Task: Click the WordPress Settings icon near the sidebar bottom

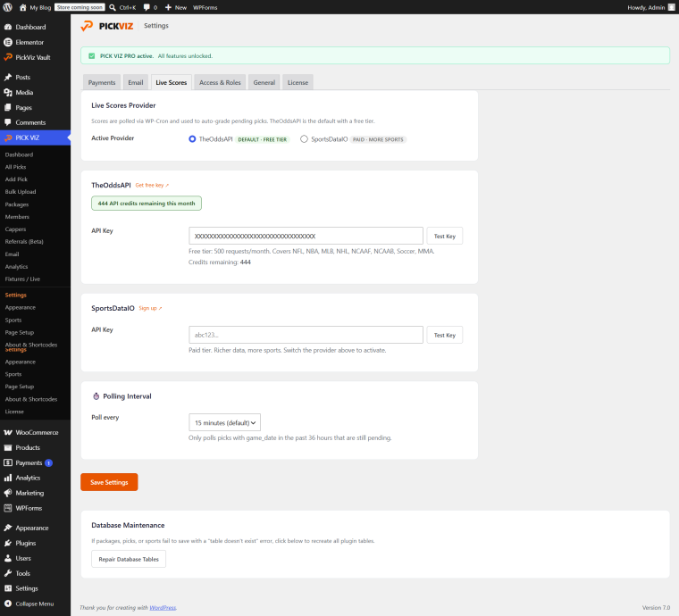Action: click(x=8, y=588)
